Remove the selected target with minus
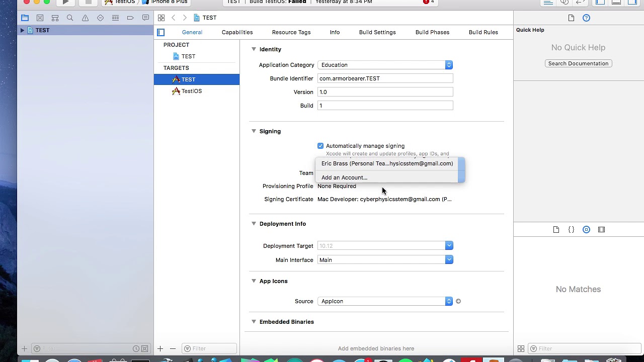The height and width of the screenshot is (362, 644). 173,348
